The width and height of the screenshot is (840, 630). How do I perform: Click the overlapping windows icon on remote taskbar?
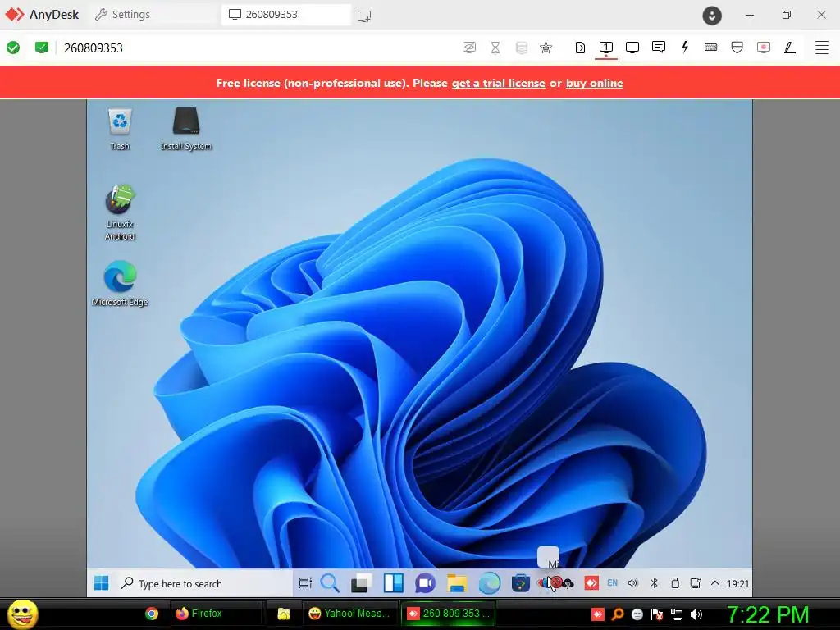click(x=361, y=583)
